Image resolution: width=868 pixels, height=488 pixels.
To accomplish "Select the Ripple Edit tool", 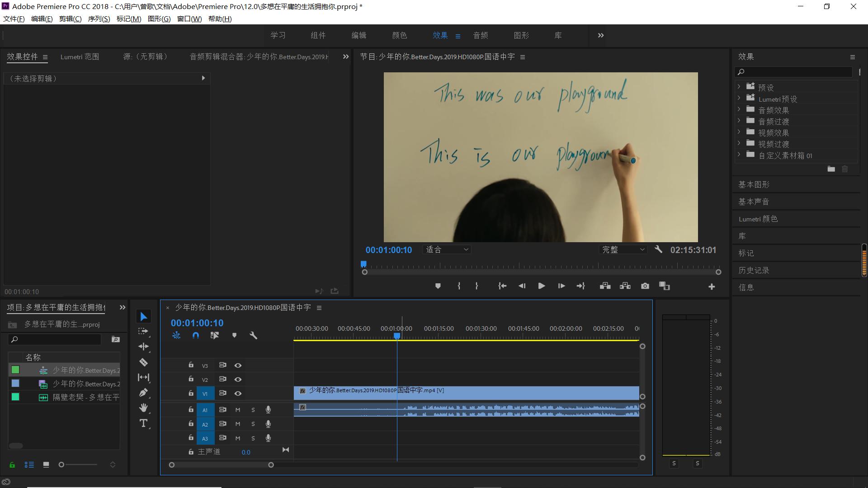I will pos(143,347).
